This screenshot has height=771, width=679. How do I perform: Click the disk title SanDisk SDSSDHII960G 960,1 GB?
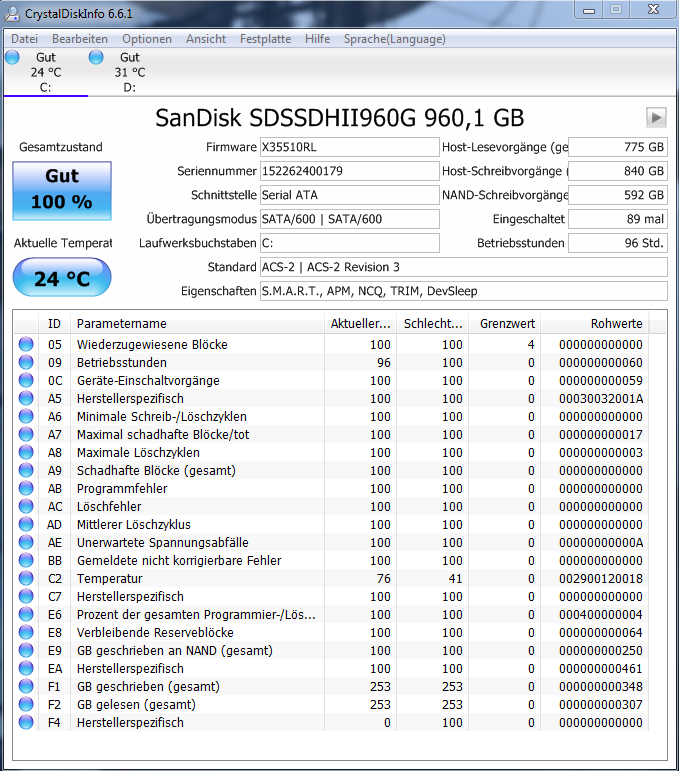click(340, 118)
